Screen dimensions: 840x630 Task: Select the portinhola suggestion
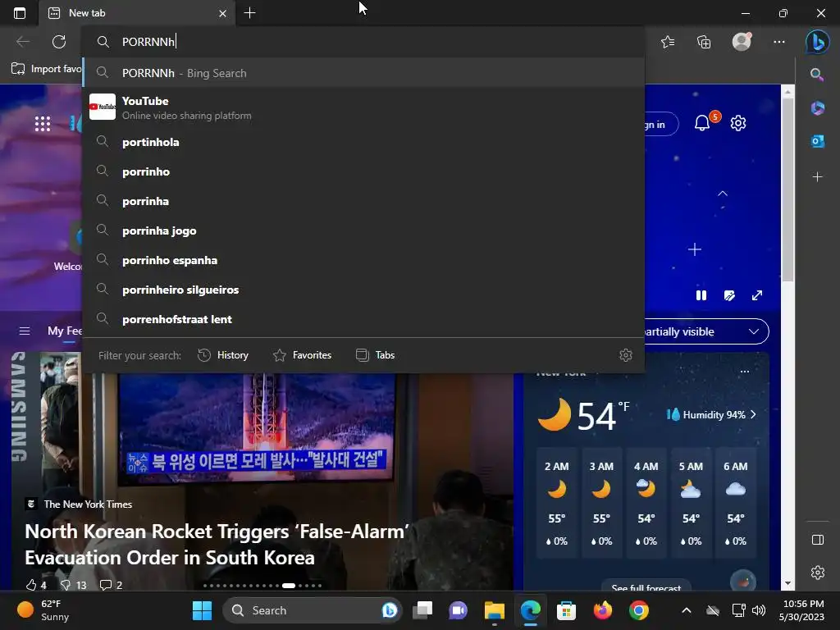[x=363, y=142]
